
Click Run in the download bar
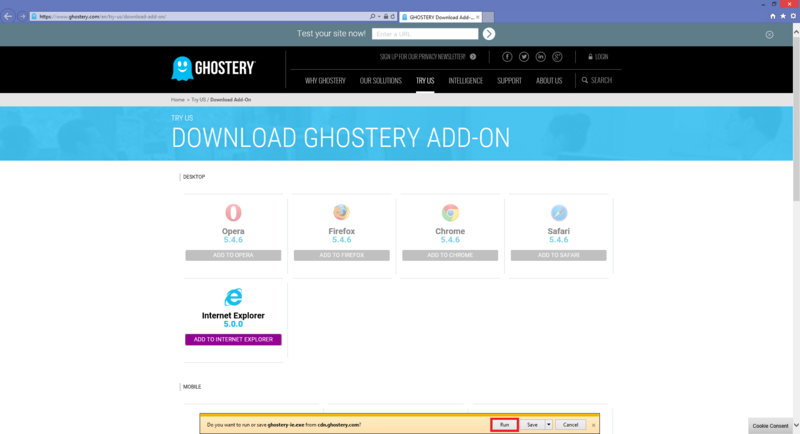504,425
